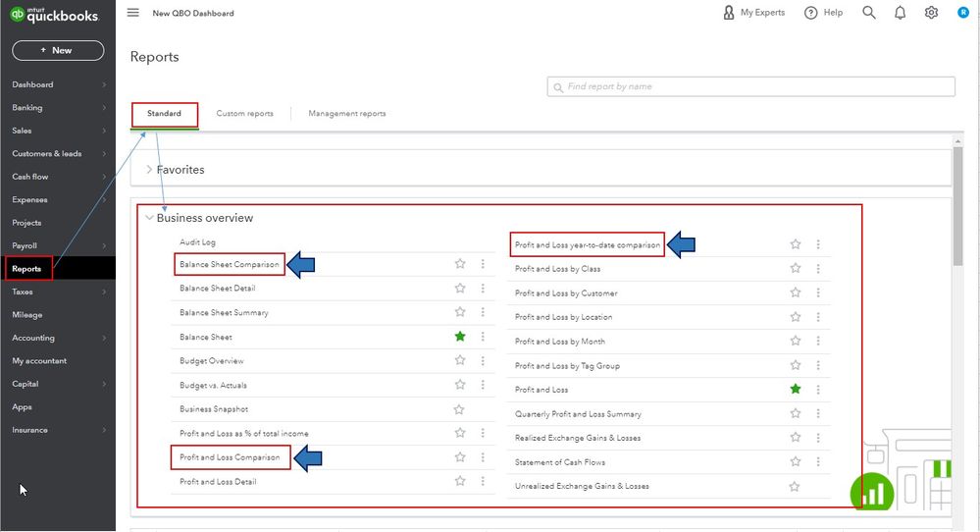The width and height of the screenshot is (980, 532).
Task: Unfavorite the Balance Sheet report star
Action: 460,337
